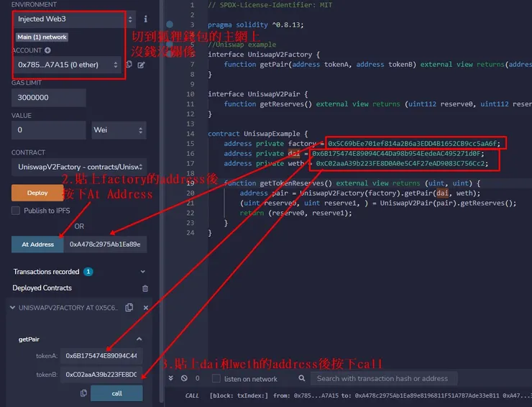Open the UniswapV2Factory contract selector
Screen dimensions: 532x407
79,167
